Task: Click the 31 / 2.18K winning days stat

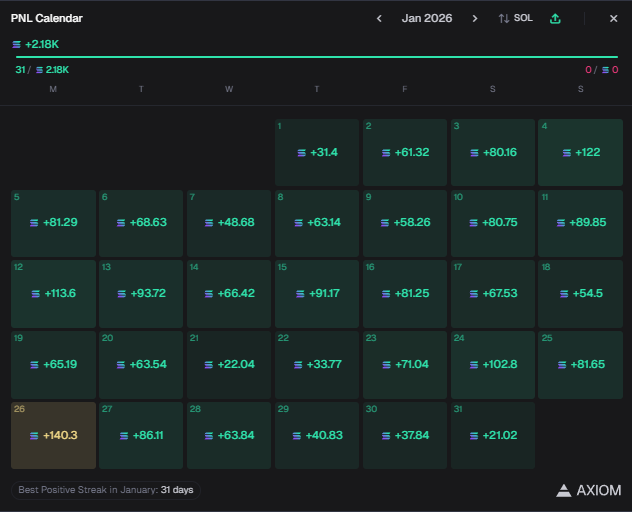Action: (42, 70)
